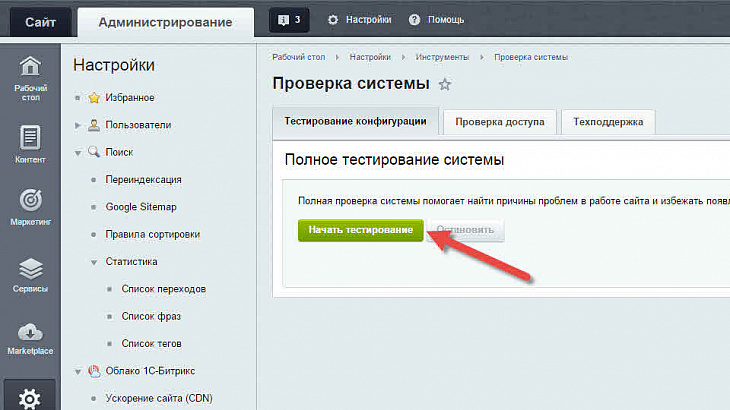Click the Начать тестирование button
Screen dimensions: 730x410
point(361,230)
